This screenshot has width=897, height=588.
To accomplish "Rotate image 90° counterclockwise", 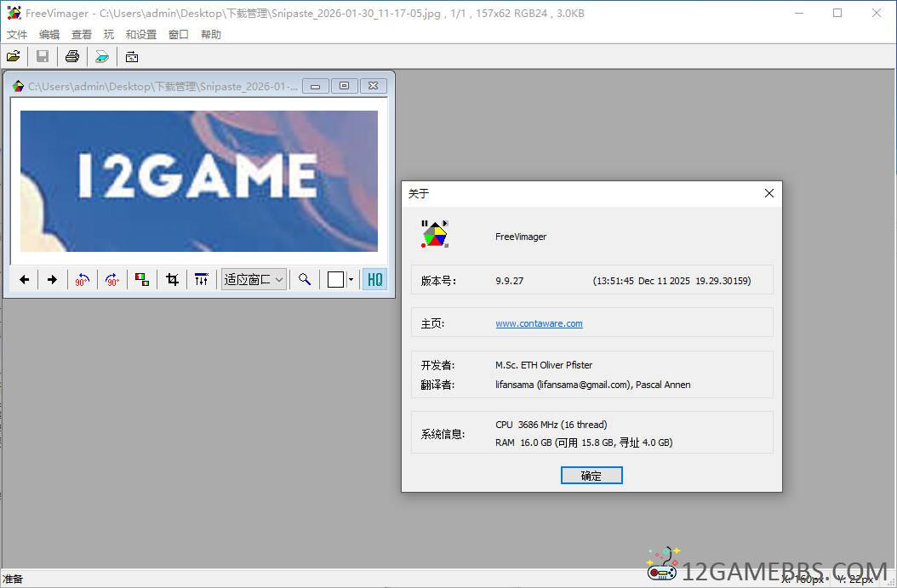I will point(82,280).
